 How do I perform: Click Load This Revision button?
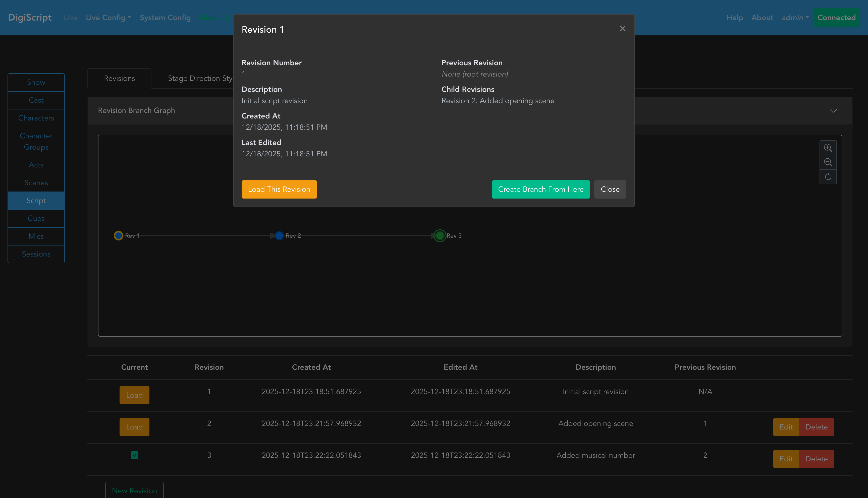(279, 189)
